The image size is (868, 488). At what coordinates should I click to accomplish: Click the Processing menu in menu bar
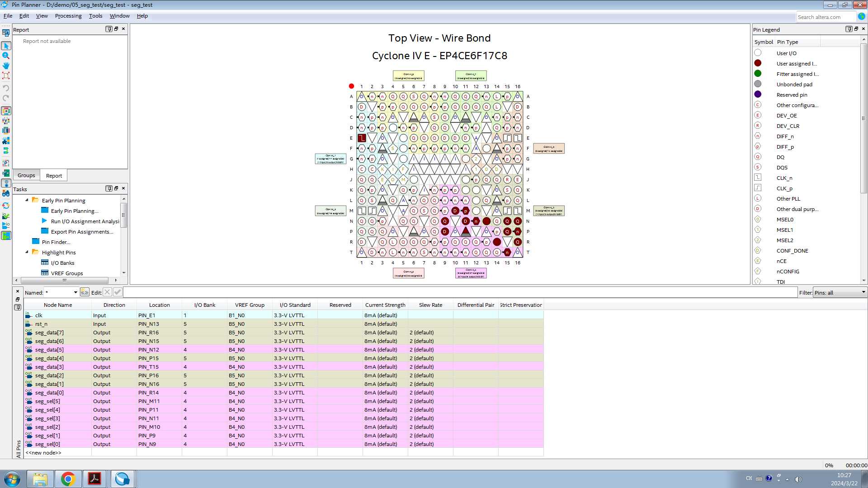(69, 16)
